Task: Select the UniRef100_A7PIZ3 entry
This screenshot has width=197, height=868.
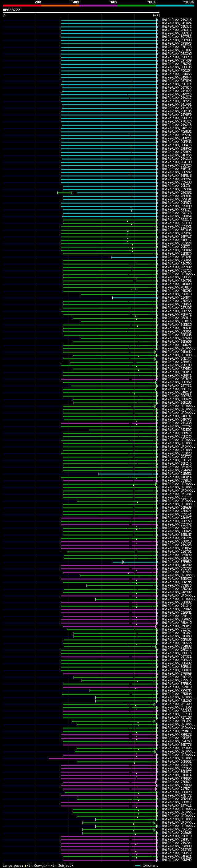Action: [x=176, y=47]
